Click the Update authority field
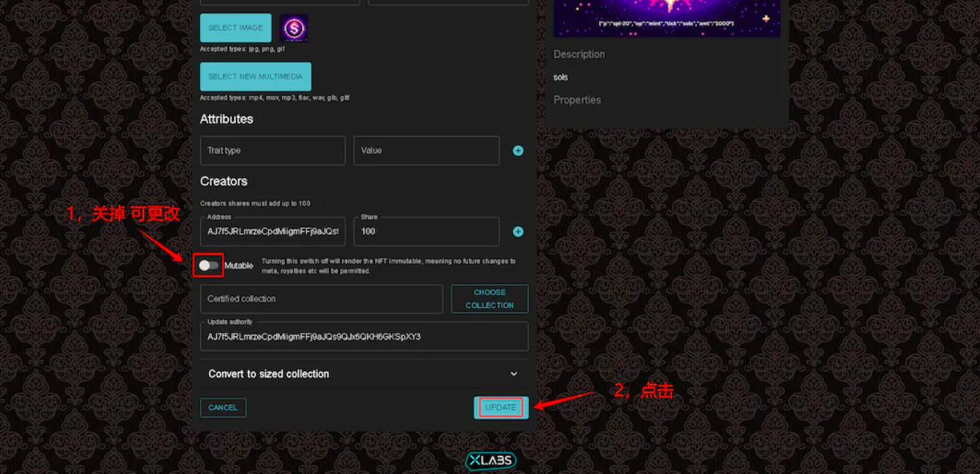 click(x=364, y=337)
